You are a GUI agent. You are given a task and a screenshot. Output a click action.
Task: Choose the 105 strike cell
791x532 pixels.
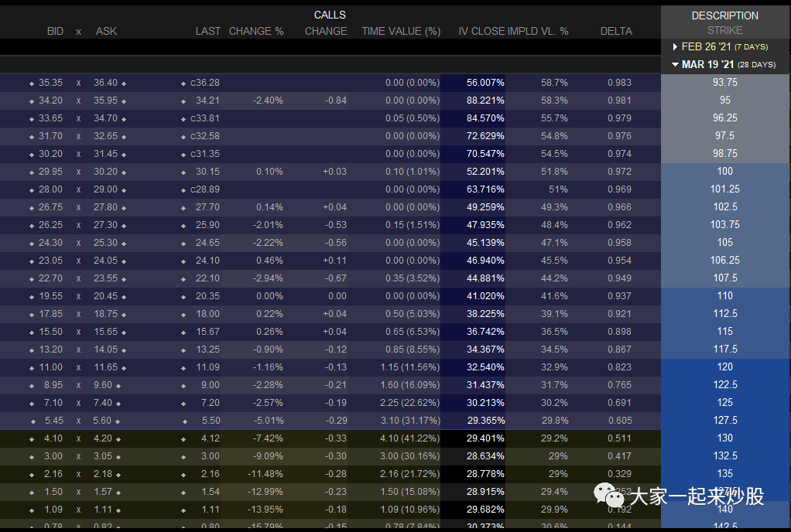[725, 242]
